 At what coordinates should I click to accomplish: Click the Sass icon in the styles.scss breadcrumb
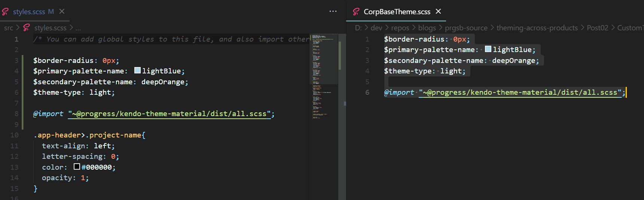(x=27, y=28)
